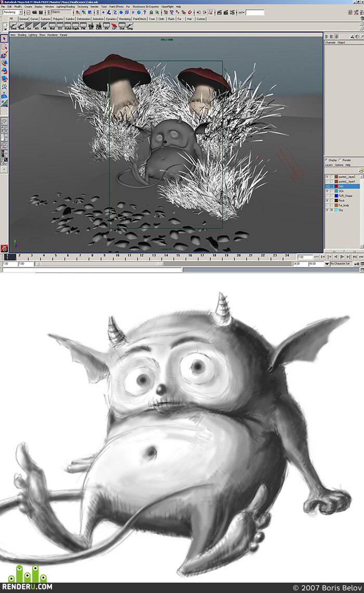Select the Render radio button
This screenshot has height=593, width=364.
point(340,160)
